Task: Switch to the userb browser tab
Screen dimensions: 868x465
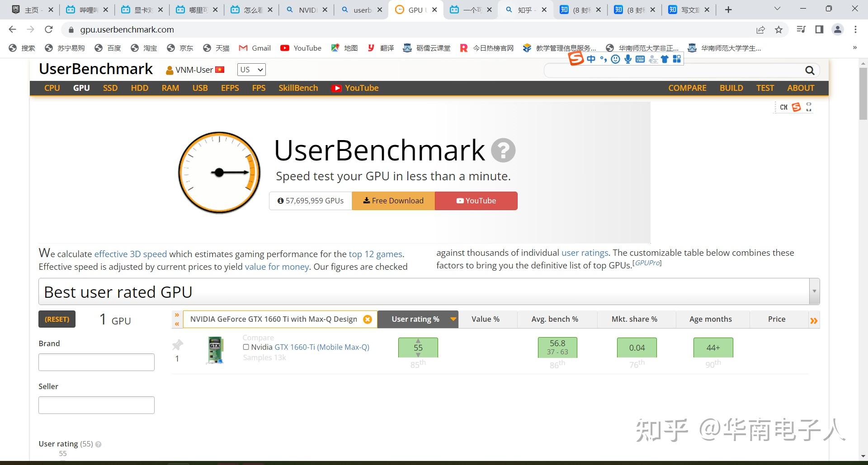Action: pos(361,9)
